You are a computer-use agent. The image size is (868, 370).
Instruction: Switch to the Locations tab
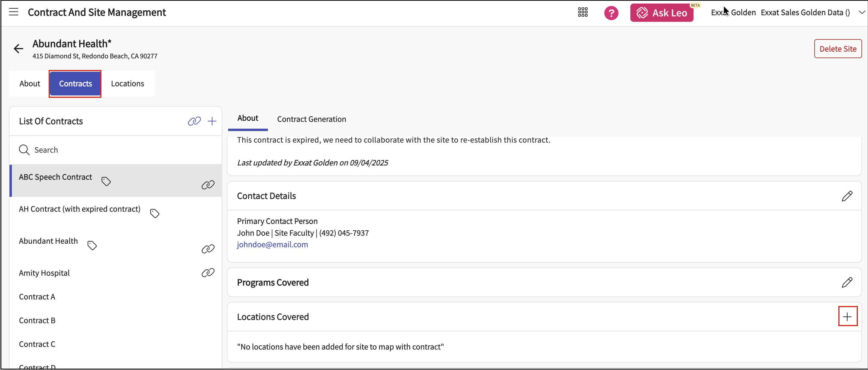click(x=127, y=84)
